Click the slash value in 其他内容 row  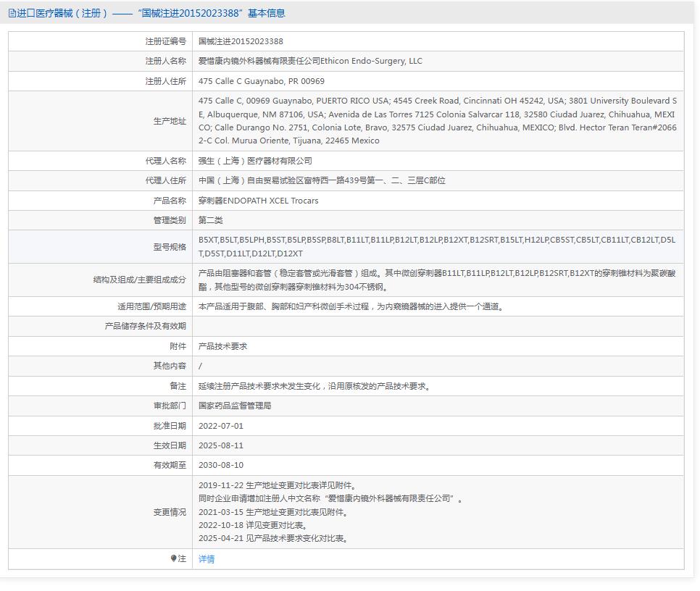point(200,366)
